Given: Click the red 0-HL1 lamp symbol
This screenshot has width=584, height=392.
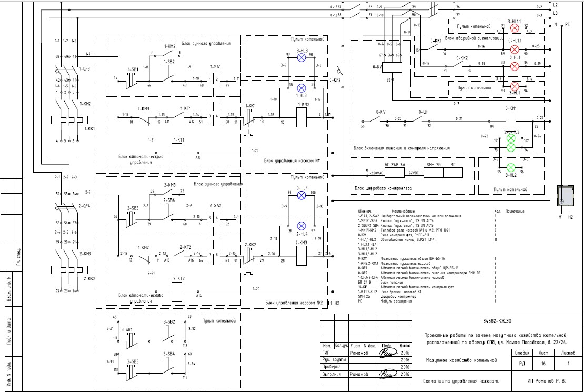Looking at the screenshot, I should [x=515, y=66].
